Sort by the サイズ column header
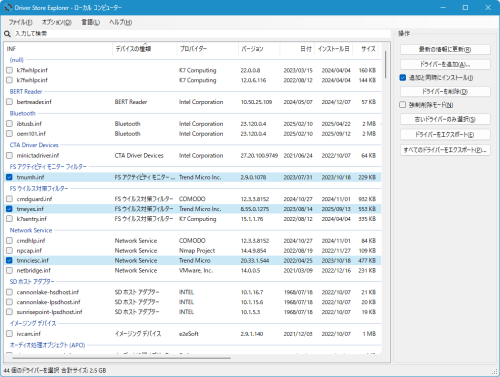 [x=367, y=49]
